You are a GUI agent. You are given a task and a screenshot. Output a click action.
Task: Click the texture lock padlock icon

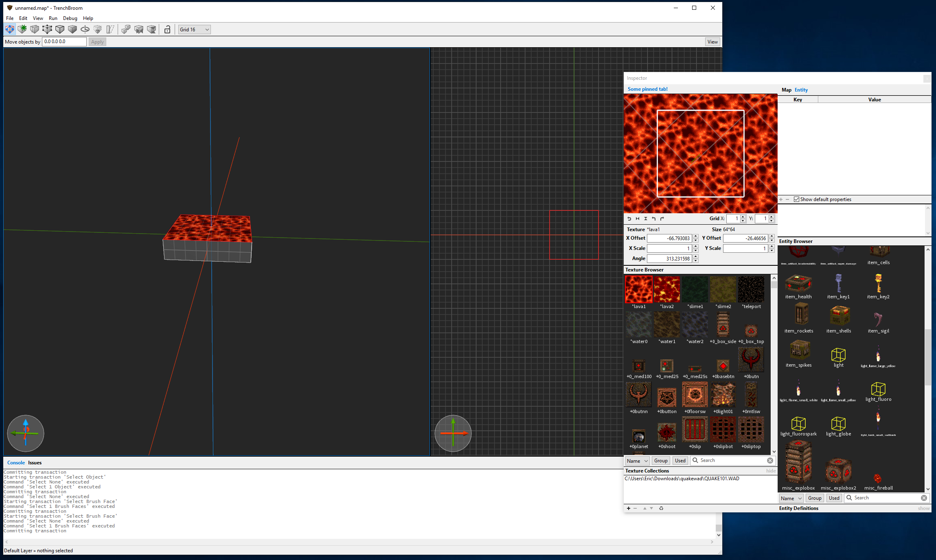pyautogui.click(x=167, y=29)
